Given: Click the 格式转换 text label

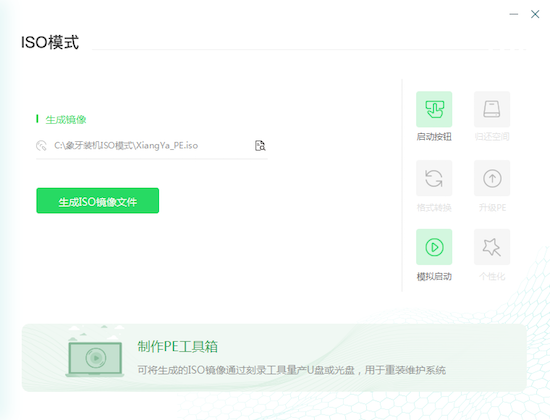Looking at the screenshot, I should coord(434,208).
